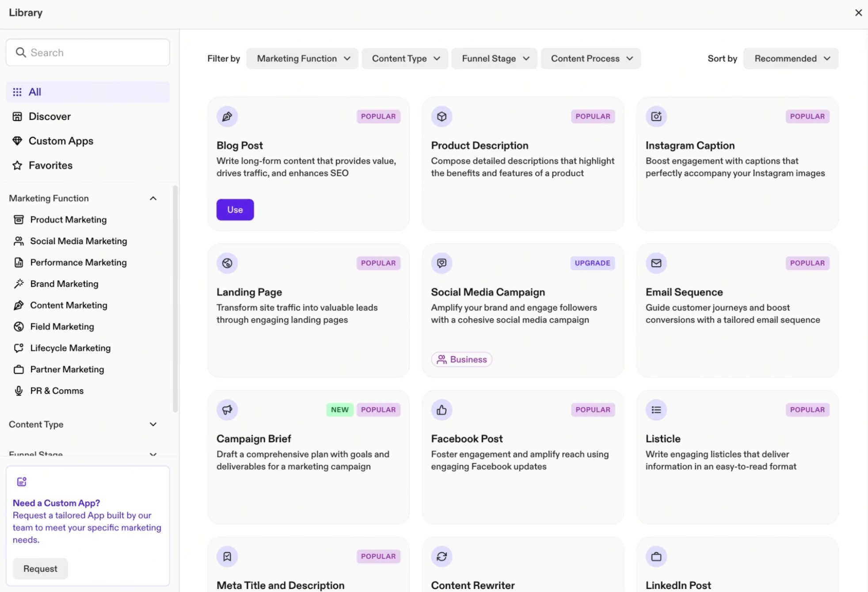This screenshot has height=592, width=868.
Task: Click into the Search field
Action: [x=88, y=53]
